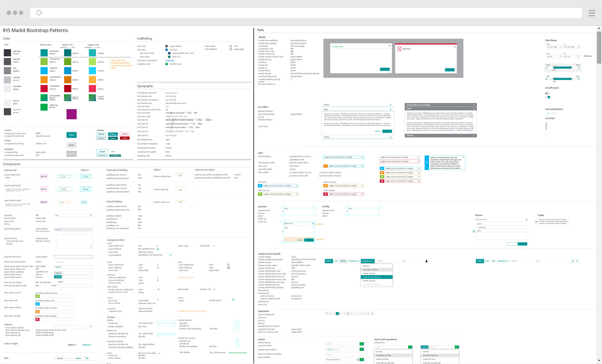This screenshot has height=364, width=602.
Task: Click info icon in the multi-line blue alert
Action: [427, 162]
